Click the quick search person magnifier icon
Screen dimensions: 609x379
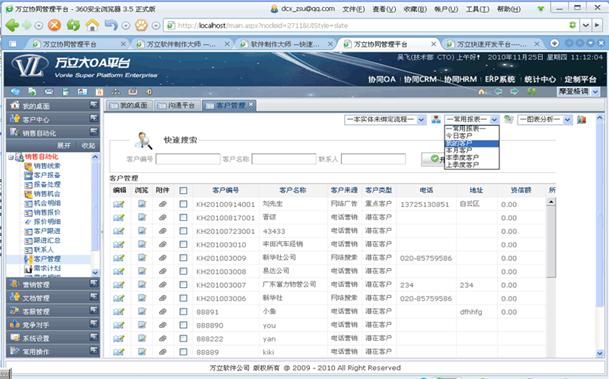143,141
